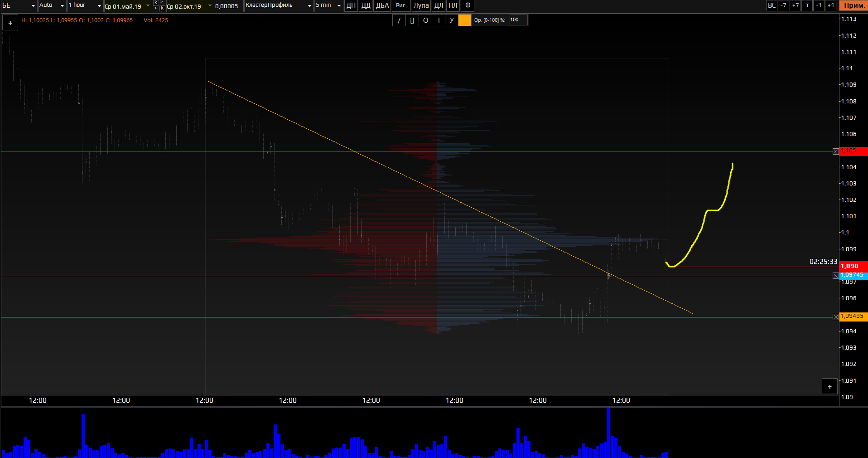Toggle the ДП profile button

pos(351,5)
